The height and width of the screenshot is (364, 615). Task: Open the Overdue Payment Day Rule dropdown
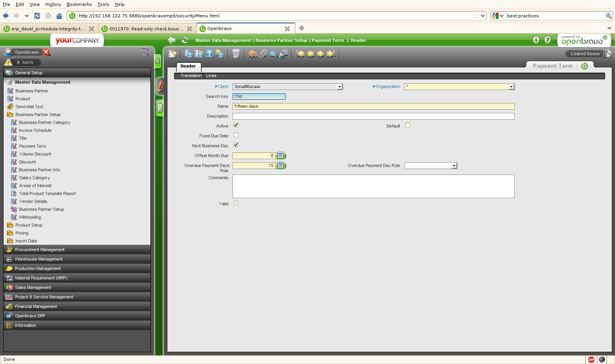coord(454,166)
